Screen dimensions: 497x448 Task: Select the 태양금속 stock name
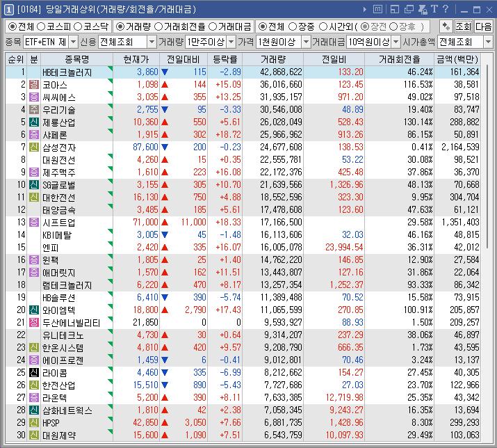[59, 210]
